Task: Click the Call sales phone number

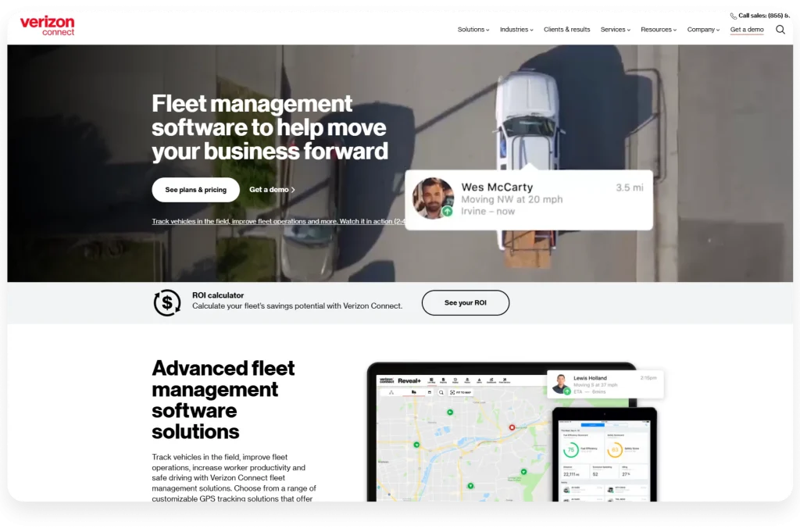Action: coord(764,16)
